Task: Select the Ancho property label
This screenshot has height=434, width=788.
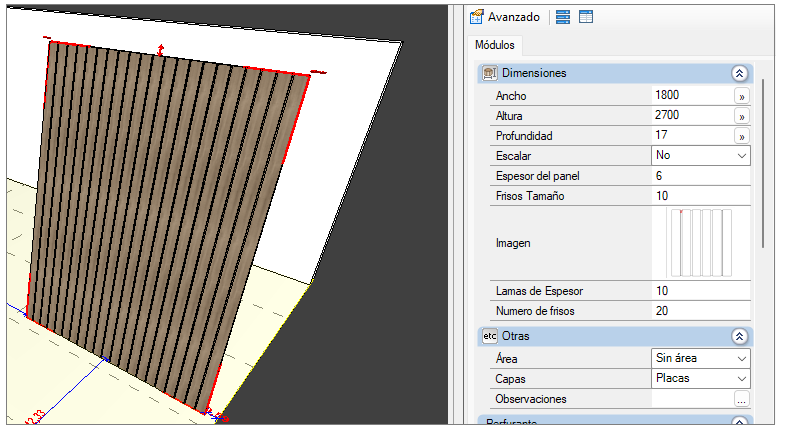Action: pos(511,96)
